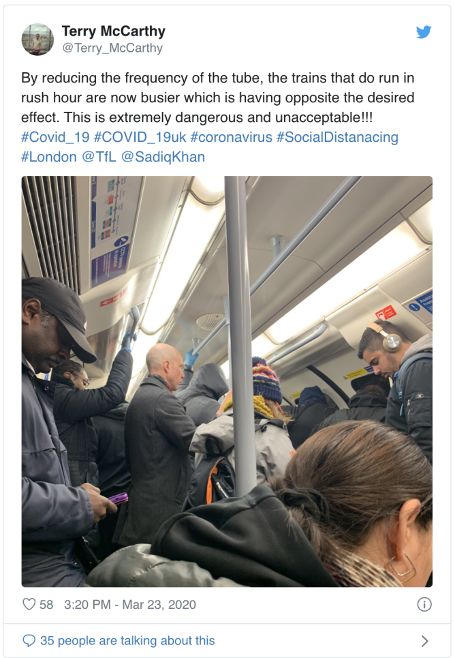Open '35 people are talking about this'
Screen dimensions: 454x658
point(128,641)
